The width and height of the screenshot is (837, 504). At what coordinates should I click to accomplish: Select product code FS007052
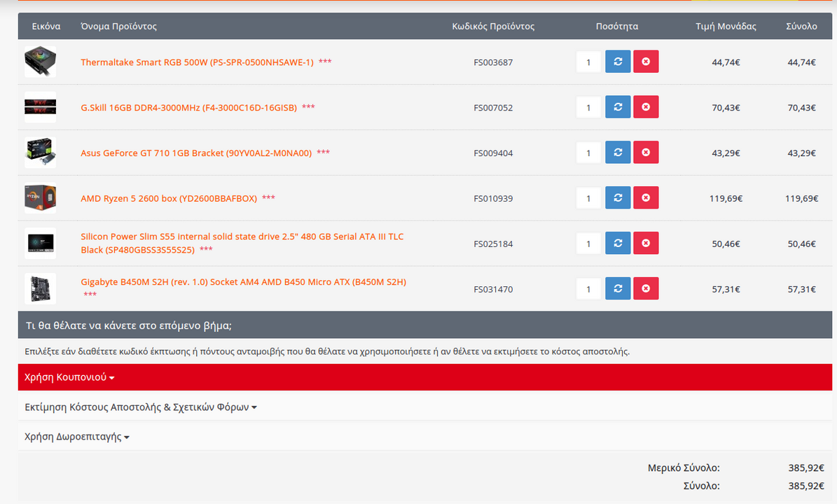493,108
